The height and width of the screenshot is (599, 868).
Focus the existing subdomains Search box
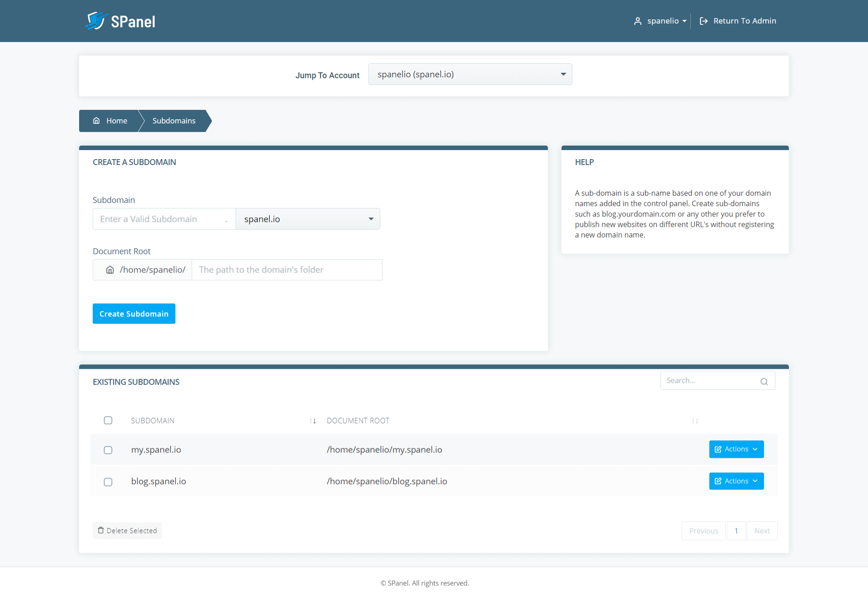tap(717, 381)
